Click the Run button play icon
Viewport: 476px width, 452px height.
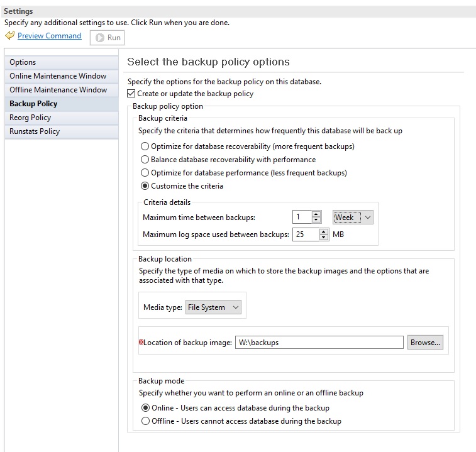100,38
